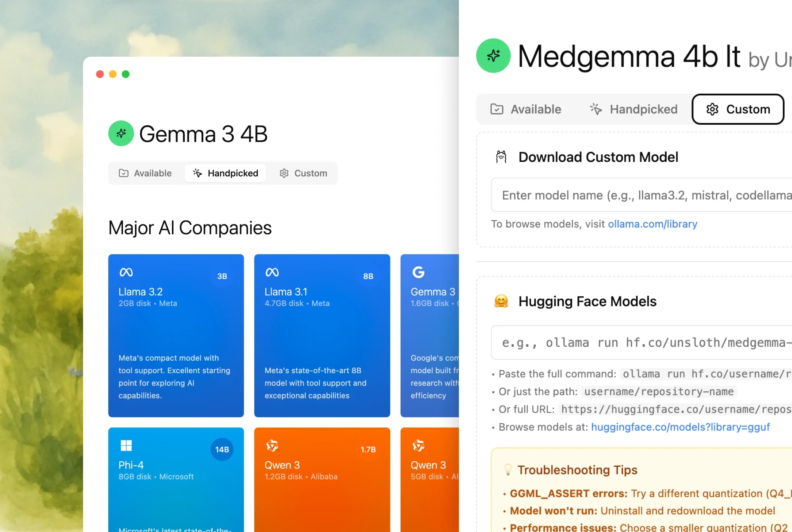
Task: Click the Troubleshooting Tips heading
Action: pos(577,470)
